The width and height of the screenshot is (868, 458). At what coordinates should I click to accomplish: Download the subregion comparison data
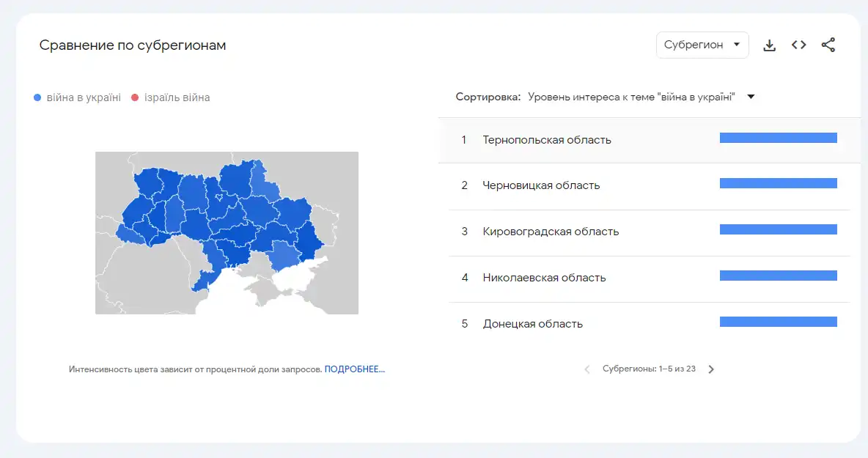pos(770,45)
